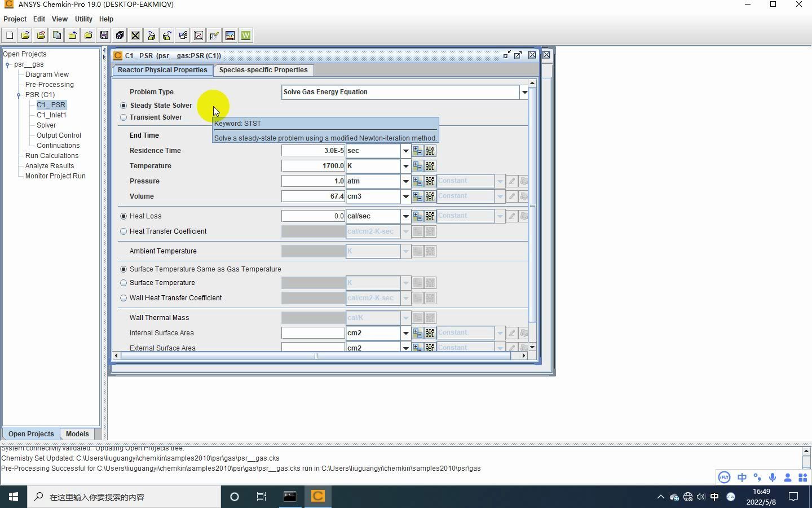This screenshot has height=508, width=812.
Task: Select the Transient Solver radio button
Action: coord(123,117)
